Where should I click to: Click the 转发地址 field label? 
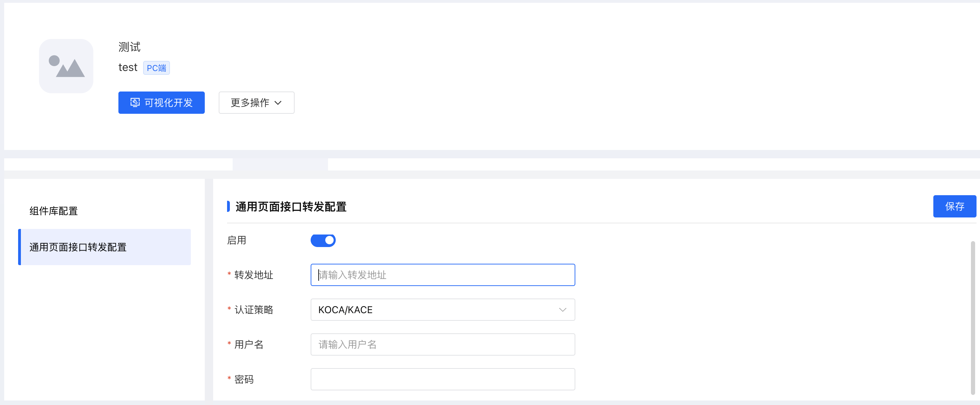pos(254,275)
